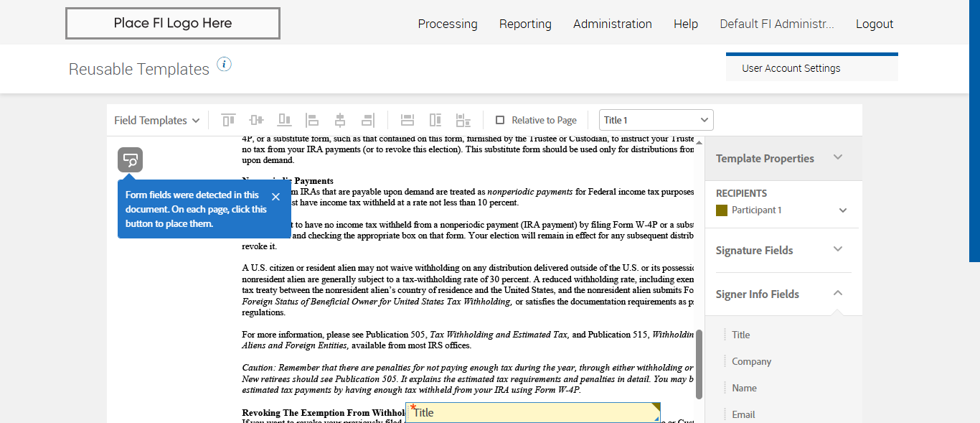980x423 pixels.
Task: Click the Place FI Logo Here box
Action: click(x=173, y=23)
